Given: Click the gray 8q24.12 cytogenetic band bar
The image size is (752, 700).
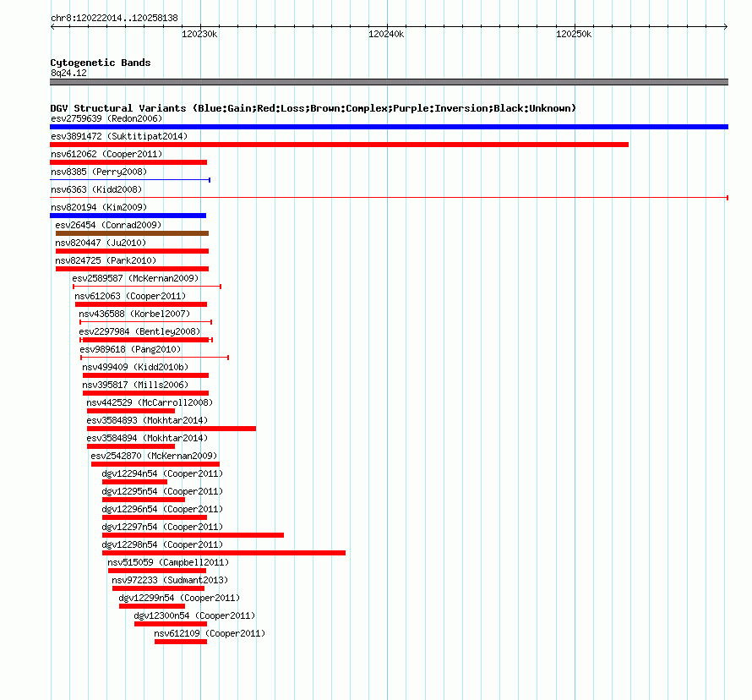Looking at the screenshot, I should [x=389, y=82].
